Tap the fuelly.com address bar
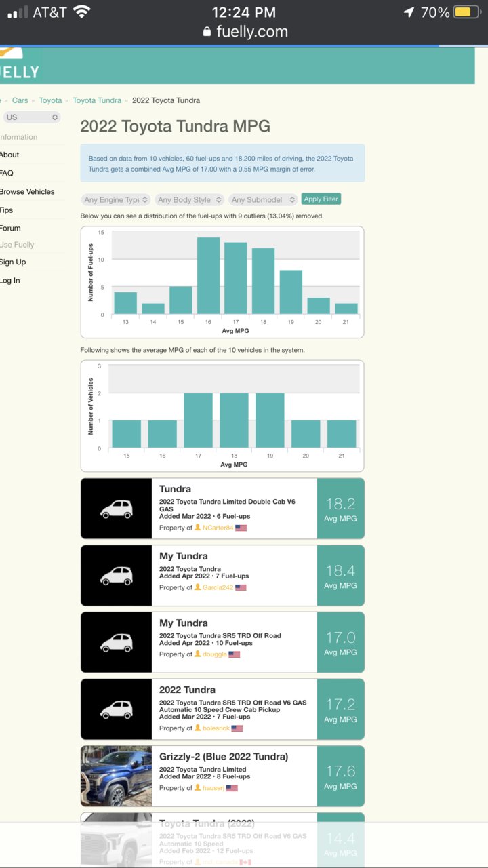This screenshot has width=488, height=868. pos(245,32)
